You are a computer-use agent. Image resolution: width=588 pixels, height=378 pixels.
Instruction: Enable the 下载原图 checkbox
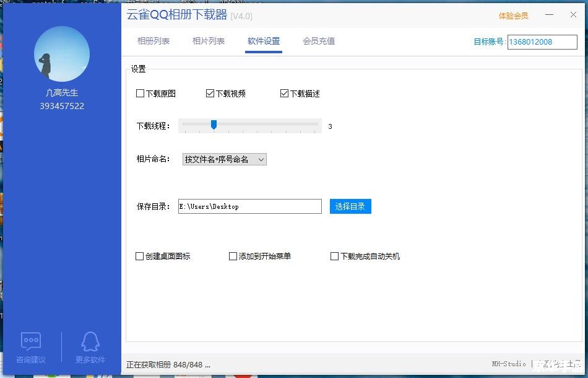[x=140, y=94]
